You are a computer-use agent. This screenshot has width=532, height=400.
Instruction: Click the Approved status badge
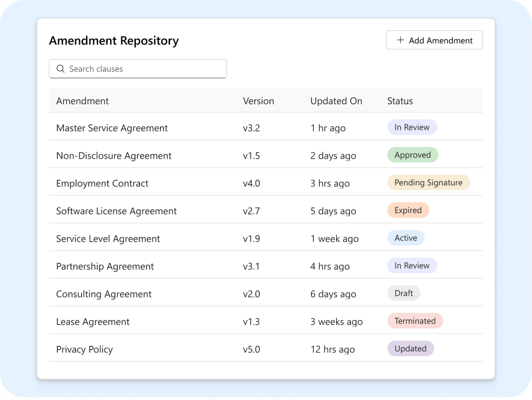(412, 155)
